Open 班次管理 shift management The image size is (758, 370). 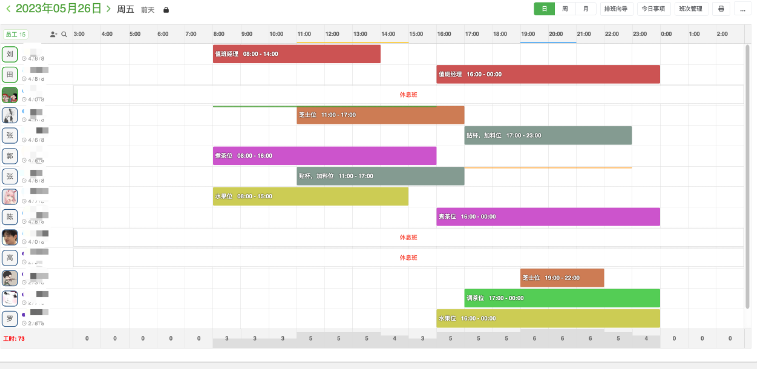point(691,9)
